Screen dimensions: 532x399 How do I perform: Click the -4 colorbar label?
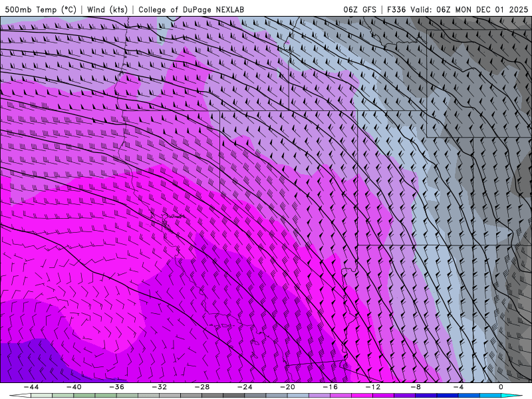coord(458,387)
